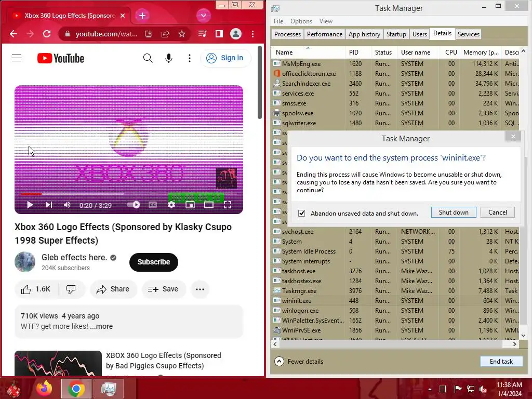
Task: Open Chrome three-dot menu
Action: [253, 34]
